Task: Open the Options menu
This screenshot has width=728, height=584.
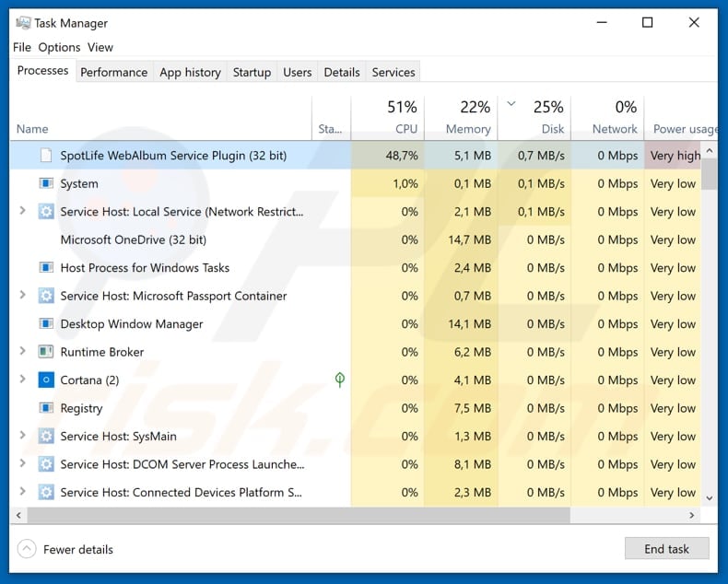Action: pyautogui.click(x=59, y=47)
